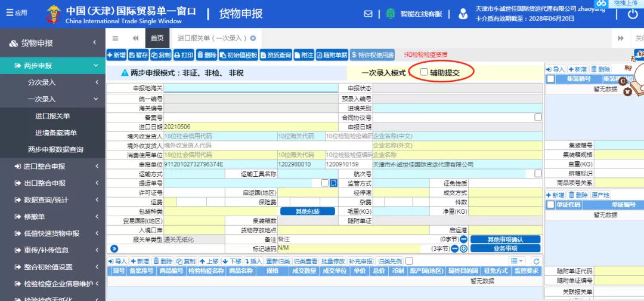Click the 打印 print button
644x301 pixels.
183,55
